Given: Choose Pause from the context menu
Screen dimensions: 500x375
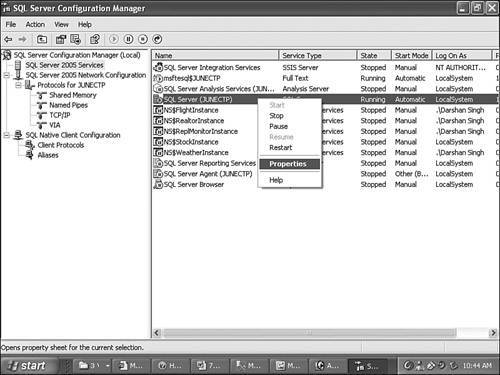Looking at the screenshot, I should [x=289, y=126].
